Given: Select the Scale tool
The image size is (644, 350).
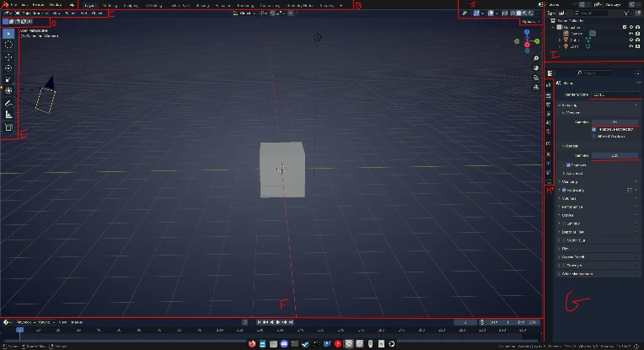Looking at the screenshot, I should 8,79.
